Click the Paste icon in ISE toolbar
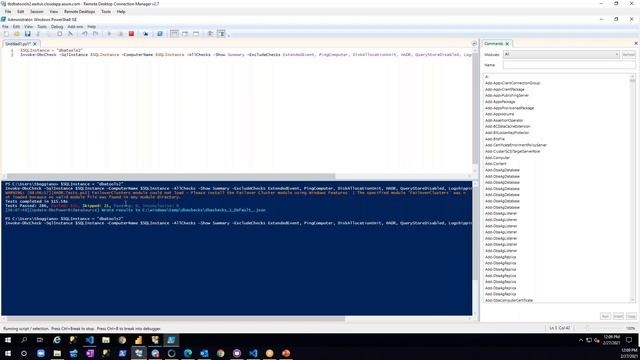 click(x=59, y=34)
